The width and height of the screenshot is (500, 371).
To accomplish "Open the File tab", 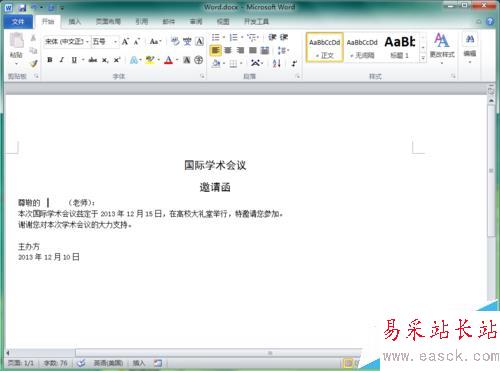I will coord(18,22).
